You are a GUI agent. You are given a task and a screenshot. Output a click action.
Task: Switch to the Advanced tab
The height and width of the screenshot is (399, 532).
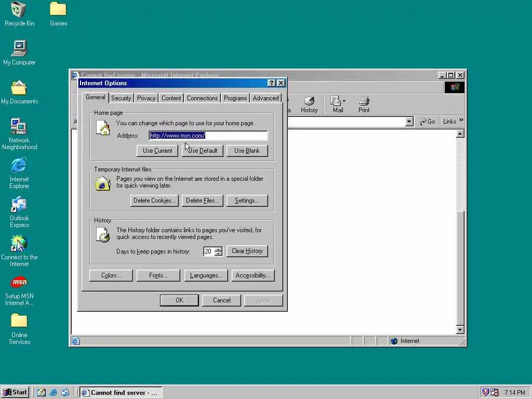(x=265, y=98)
